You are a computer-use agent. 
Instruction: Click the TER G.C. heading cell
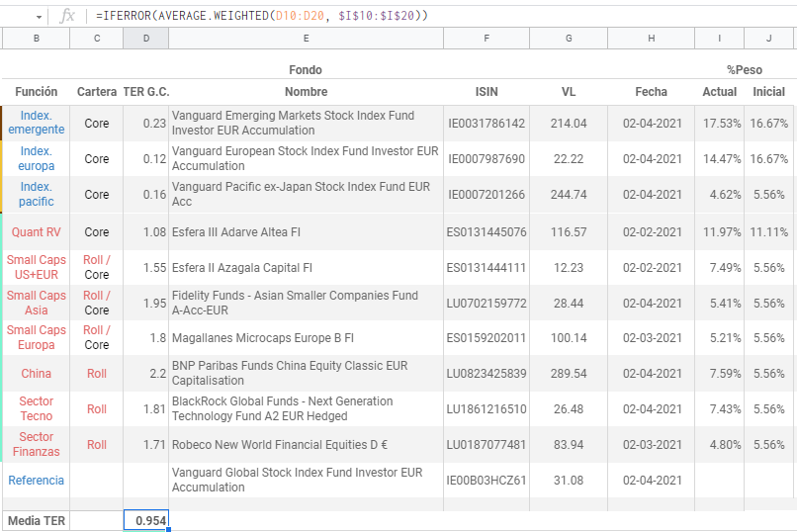point(146,92)
